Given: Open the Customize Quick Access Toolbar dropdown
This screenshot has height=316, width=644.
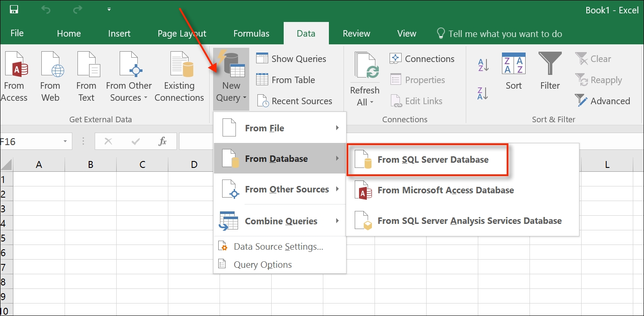Looking at the screenshot, I should tap(109, 9).
